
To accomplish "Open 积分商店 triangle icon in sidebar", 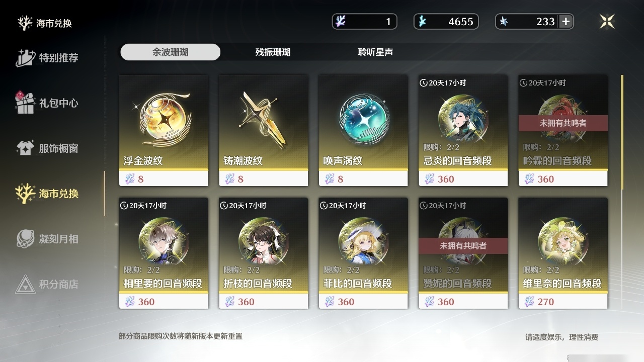I will click(x=25, y=284).
